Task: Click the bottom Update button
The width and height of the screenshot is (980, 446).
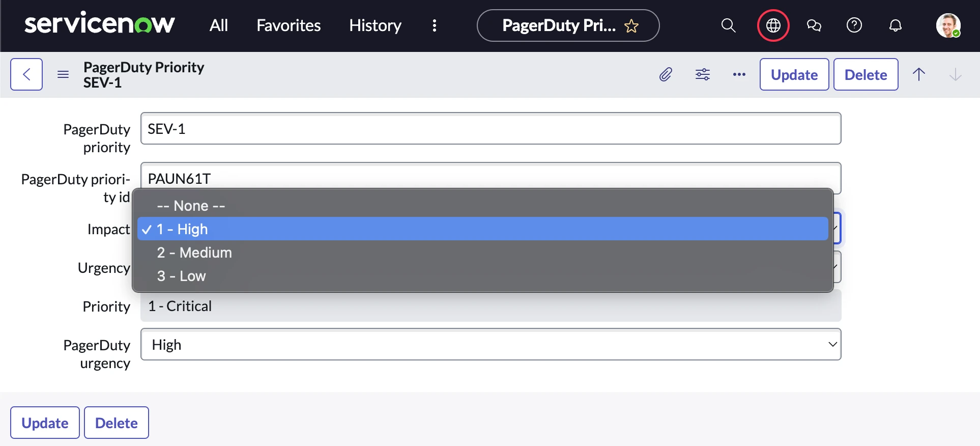Action: [x=45, y=423]
